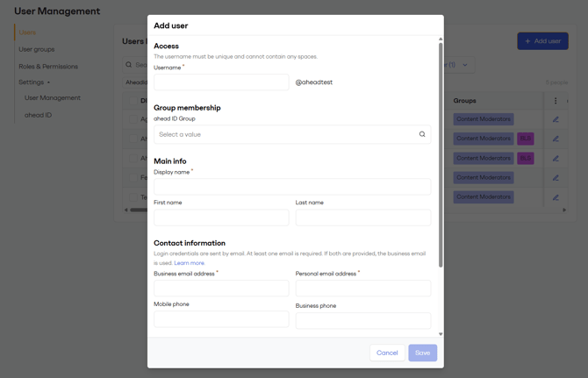Viewport: 588px width, 378px height.
Task: Click the dialog's vertical scrollbar thumb
Action: (x=441, y=153)
